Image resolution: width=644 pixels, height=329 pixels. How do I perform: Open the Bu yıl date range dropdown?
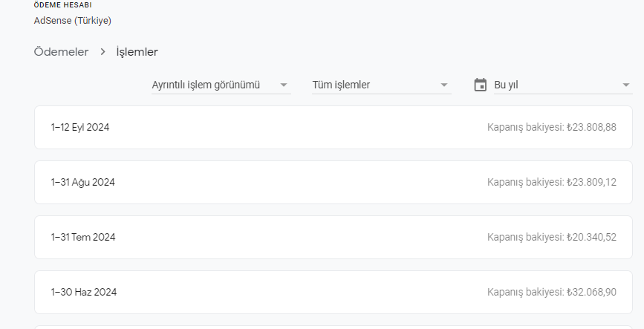tap(563, 85)
